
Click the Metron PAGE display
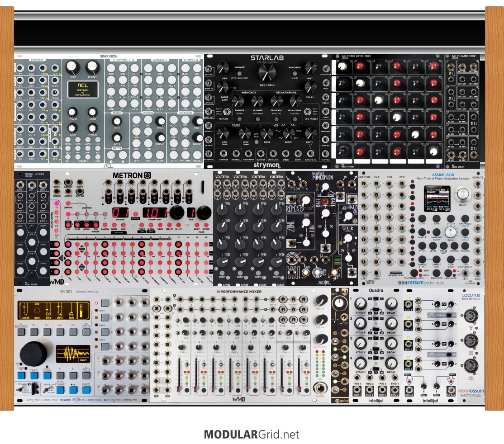click(191, 213)
